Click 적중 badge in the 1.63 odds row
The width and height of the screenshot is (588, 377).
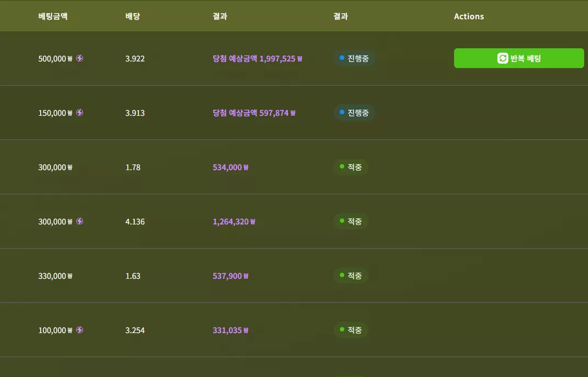click(351, 275)
